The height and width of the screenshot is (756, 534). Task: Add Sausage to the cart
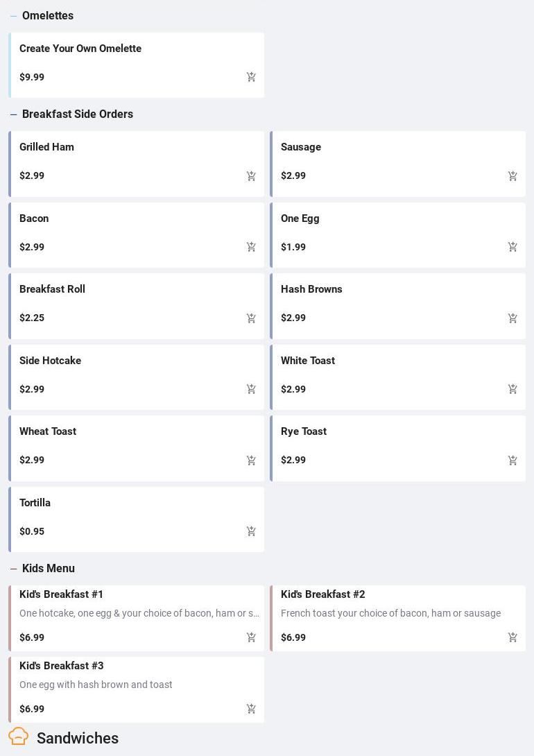click(x=513, y=176)
